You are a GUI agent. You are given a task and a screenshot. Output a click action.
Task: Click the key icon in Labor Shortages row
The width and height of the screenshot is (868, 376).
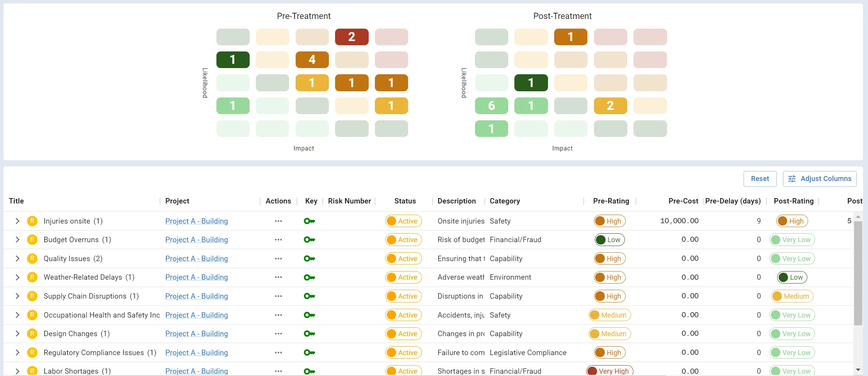coord(309,371)
